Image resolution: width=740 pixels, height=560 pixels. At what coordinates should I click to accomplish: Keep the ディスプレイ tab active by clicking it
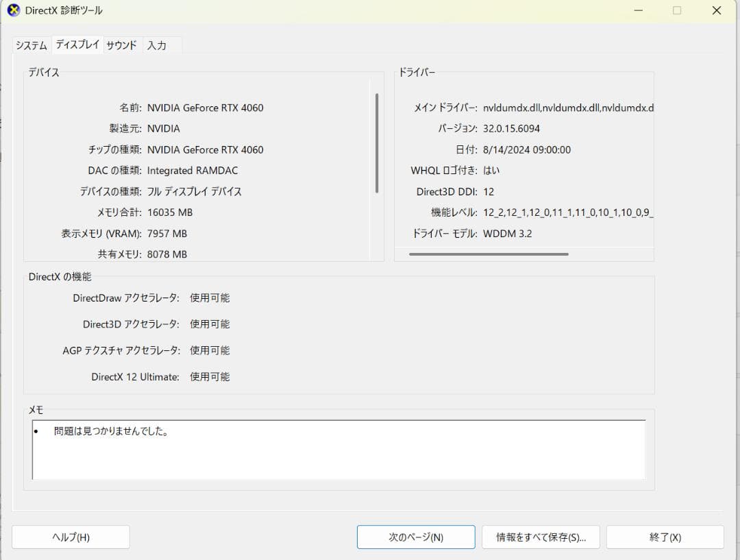tap(77, 45)
